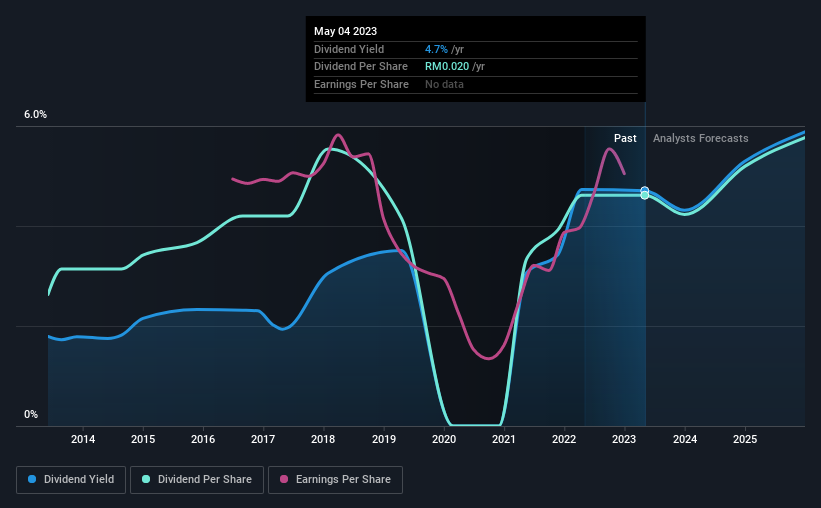Select the 2014 x-axis label

coord(83,439)
